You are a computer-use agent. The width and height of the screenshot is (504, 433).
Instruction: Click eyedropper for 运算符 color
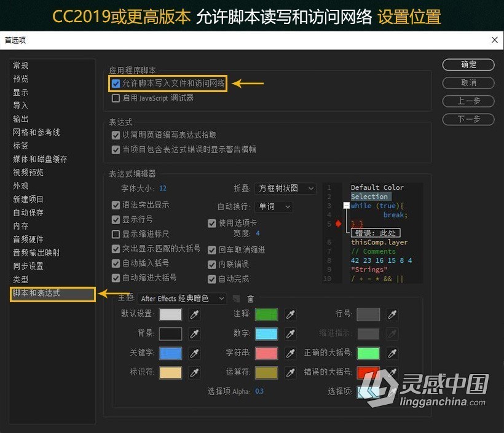[x=290, y=373]
